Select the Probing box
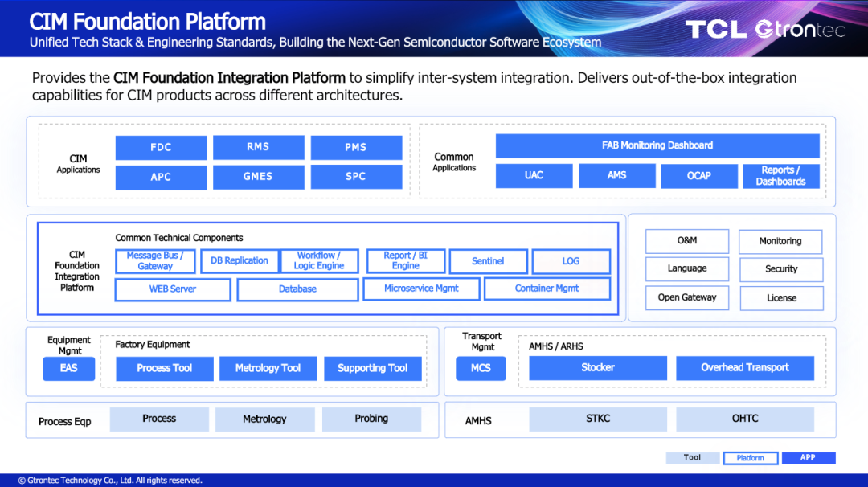 pos(371,419)
